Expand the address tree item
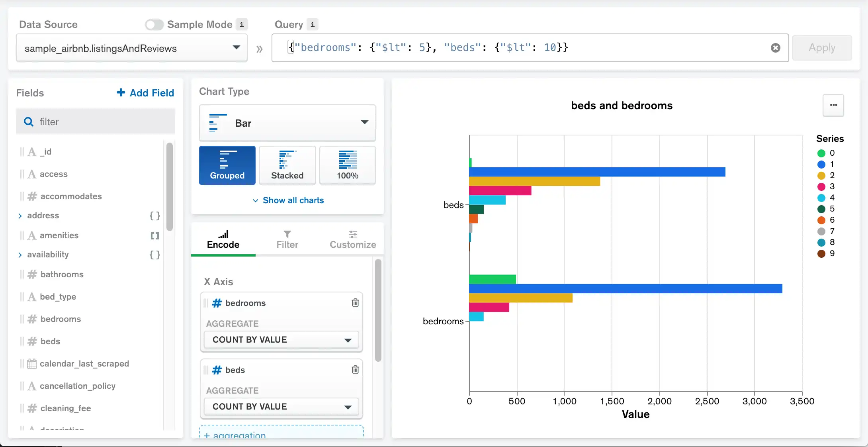 21,216
